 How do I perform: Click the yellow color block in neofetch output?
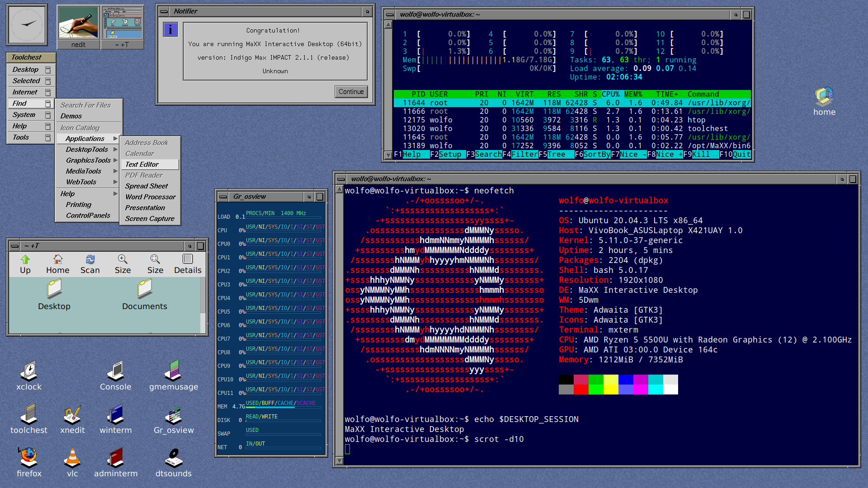click(x=610, y=389)
